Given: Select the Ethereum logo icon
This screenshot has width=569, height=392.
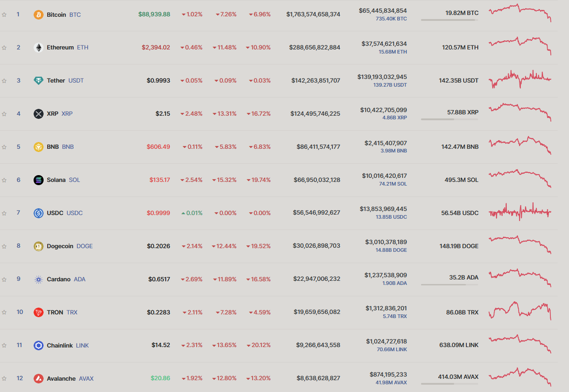Looking at the screenshot, I should pos(39,47).
